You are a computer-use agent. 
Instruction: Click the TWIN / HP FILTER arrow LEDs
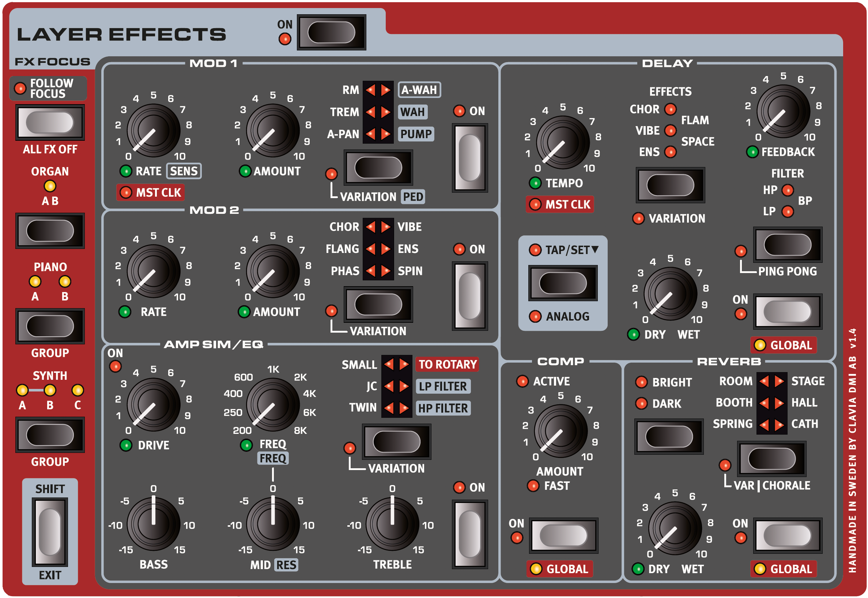pos(396,408)
